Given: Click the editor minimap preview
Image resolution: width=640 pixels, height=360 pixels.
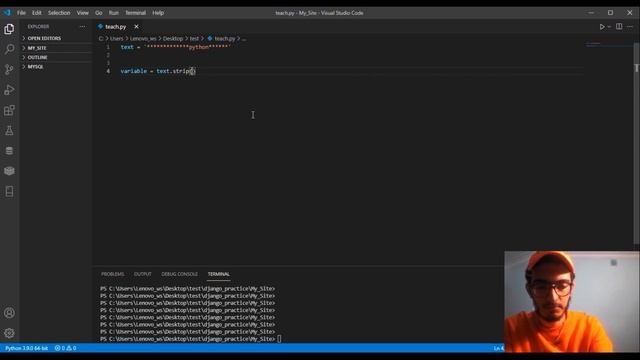Looking at the screenshot, I should pos(608,44).
